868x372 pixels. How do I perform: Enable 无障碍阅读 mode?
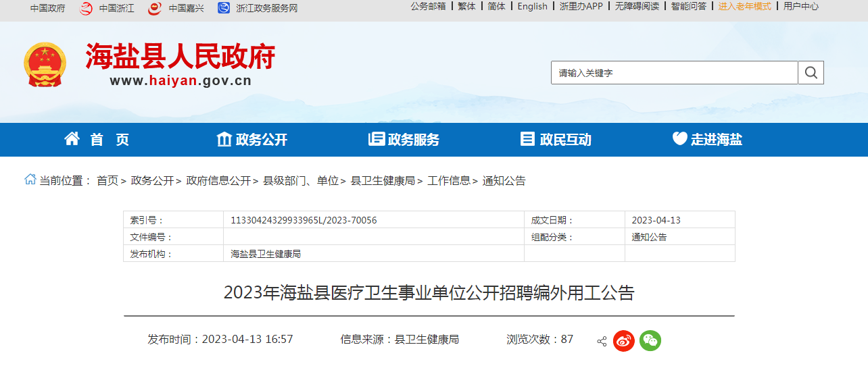click(637, 6)
